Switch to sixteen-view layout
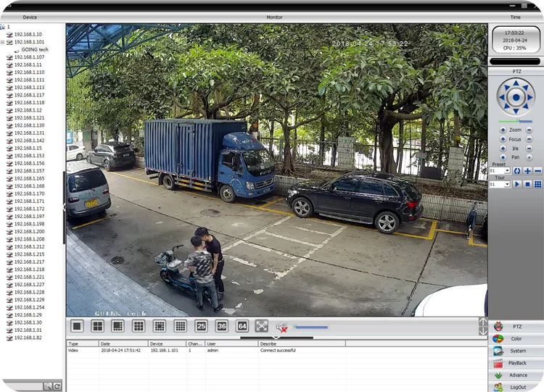The image size is (544, 392). click(x=180, y=326)
